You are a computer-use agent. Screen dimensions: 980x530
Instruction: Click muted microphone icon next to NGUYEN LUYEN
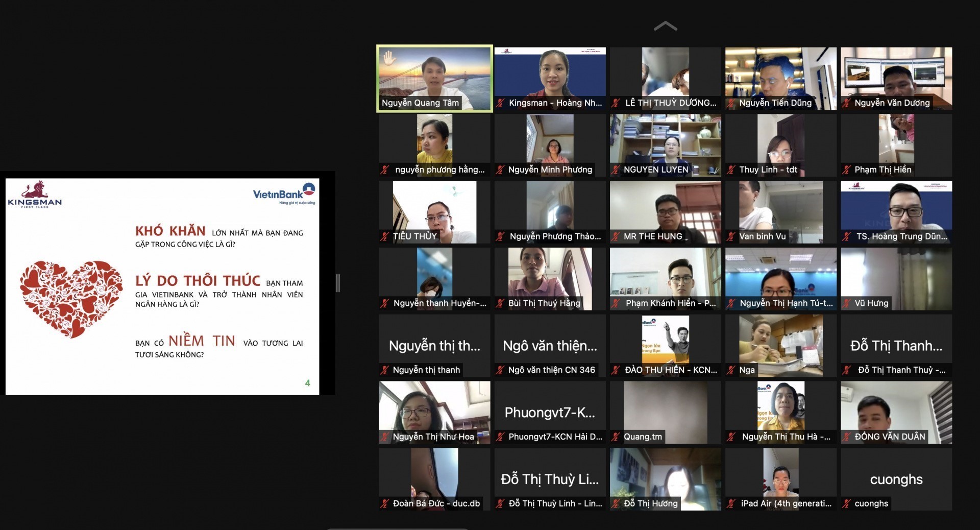616,170
